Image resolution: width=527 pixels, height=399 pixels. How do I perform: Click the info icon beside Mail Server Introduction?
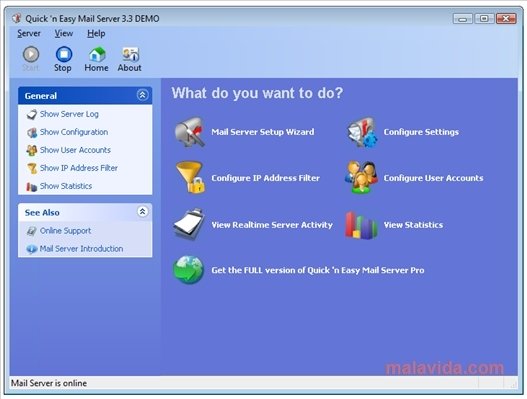pyautogui.click(x=32, y=249)
